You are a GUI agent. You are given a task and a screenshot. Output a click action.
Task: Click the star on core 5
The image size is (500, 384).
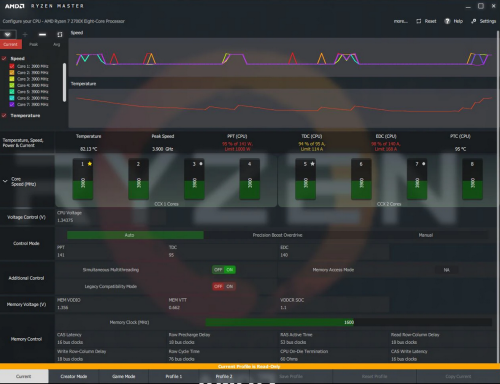312,164
